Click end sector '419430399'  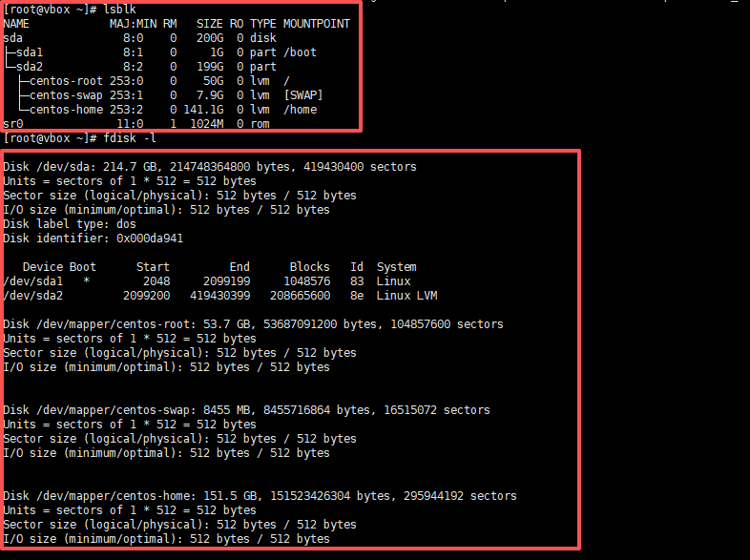coord(220,296)
